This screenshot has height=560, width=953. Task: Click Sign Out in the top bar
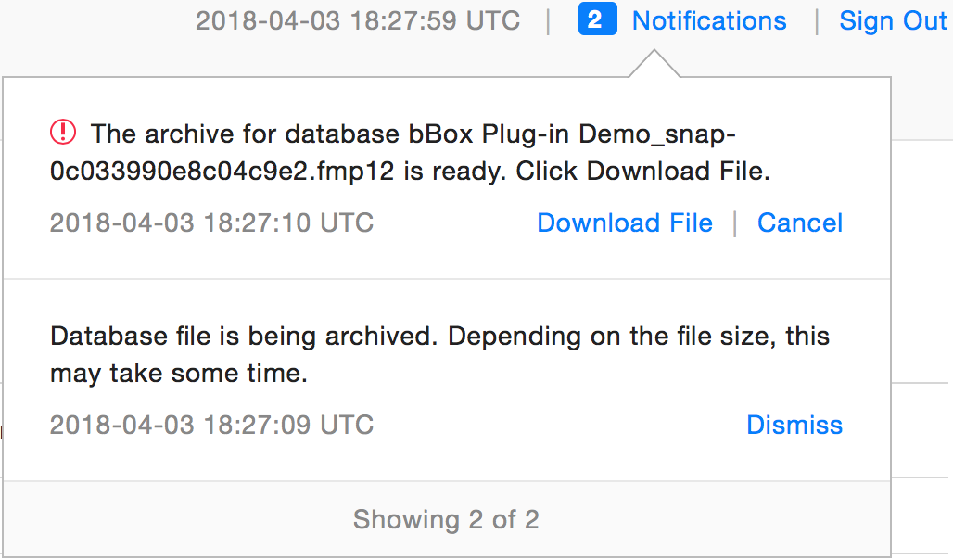892,19
